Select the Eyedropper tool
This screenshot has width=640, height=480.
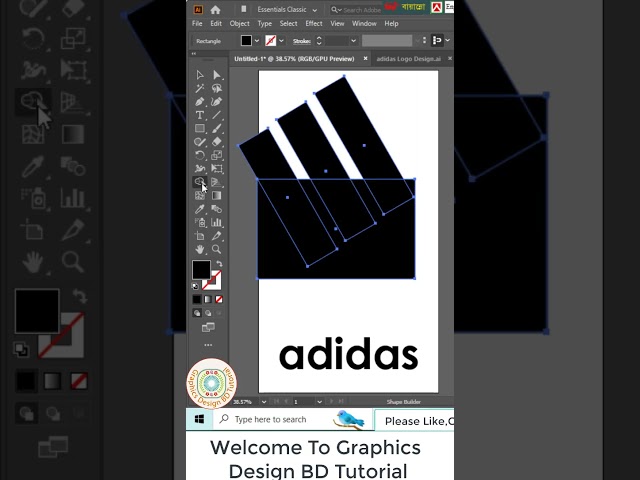(x=200, y=209)
